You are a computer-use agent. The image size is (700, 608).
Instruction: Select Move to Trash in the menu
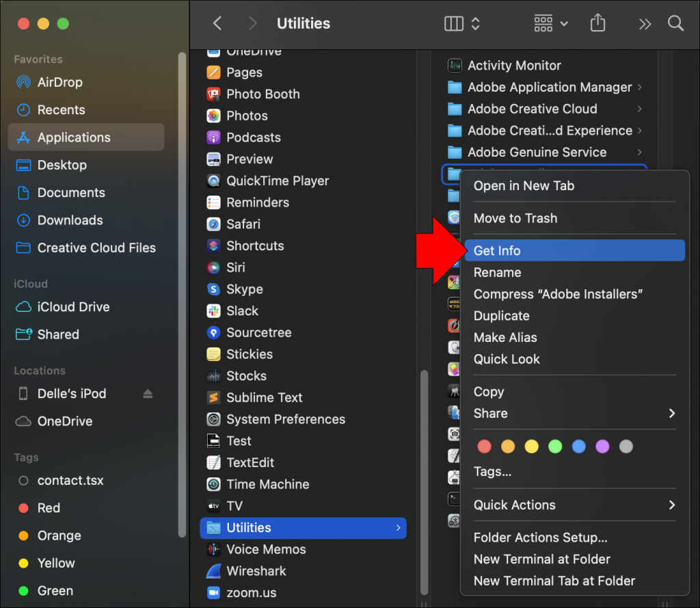514,218
